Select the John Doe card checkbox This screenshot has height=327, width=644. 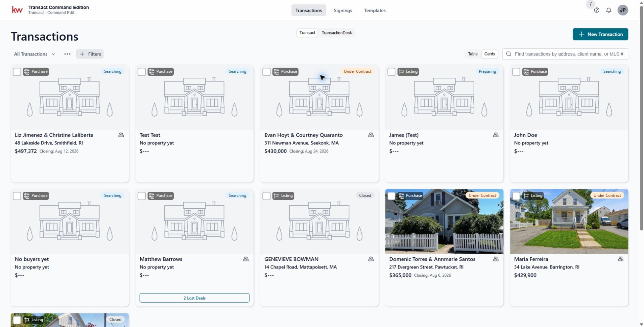[516, 72]
